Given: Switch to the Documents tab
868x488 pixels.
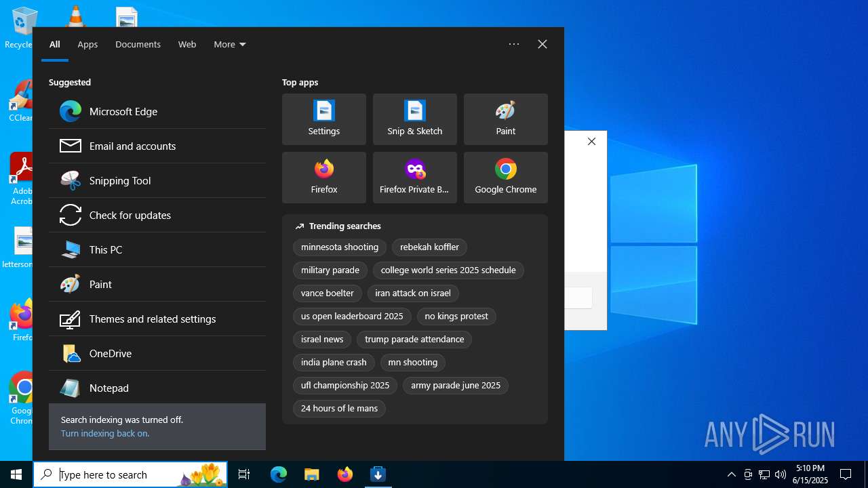Looking at the screenshot, I should coord(138,45).
